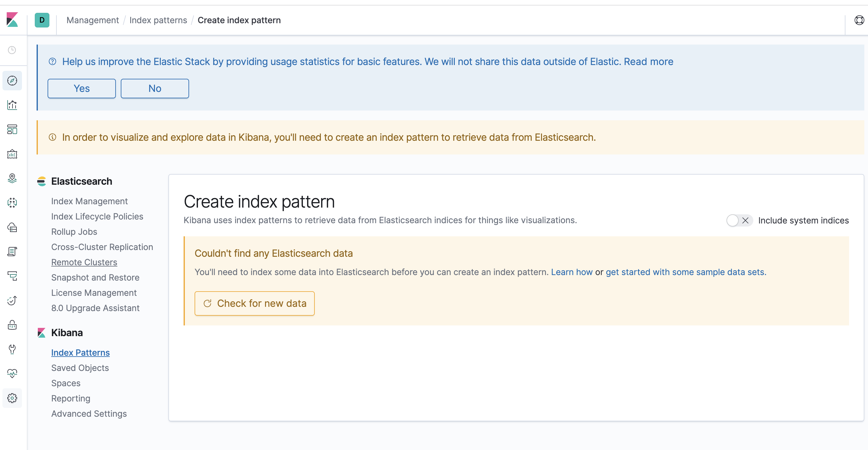The height and width of the screenshot is (450, 868).
Task: Open Discover via the compass icon
Action: point(12,81)
